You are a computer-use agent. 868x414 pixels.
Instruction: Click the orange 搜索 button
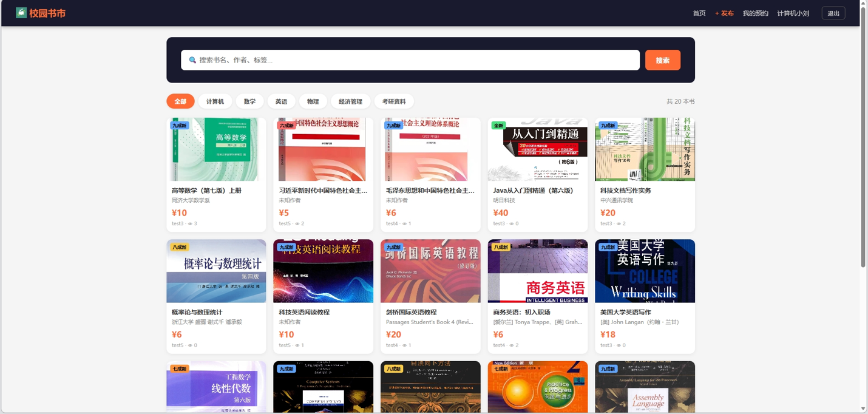click(663, 60)
